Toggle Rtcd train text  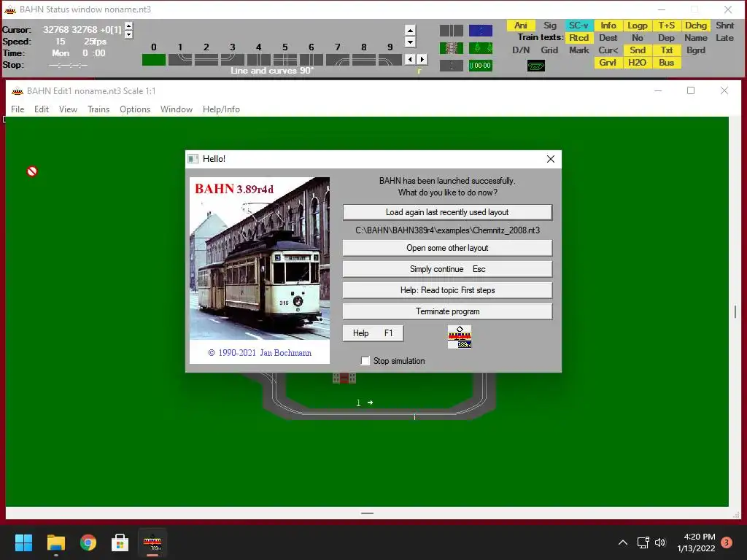pos(578,38)
